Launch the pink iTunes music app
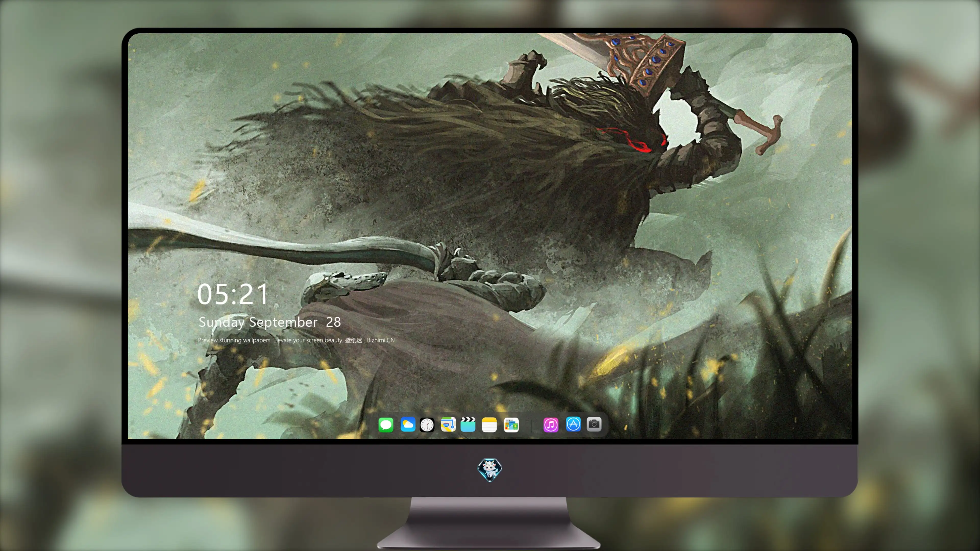Image resolution: width=980 pixels, height=551 pixels. tap(551, 425)
